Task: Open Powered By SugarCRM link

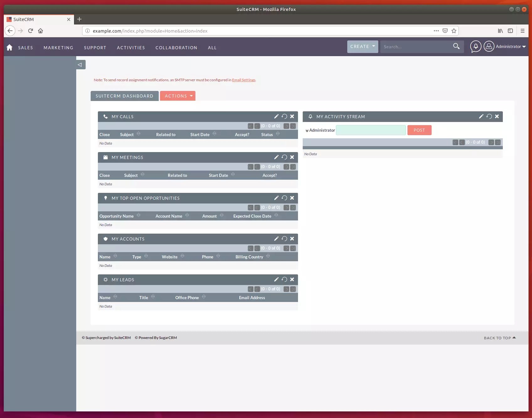Action: pyautogui.click(x=156, y=338)
